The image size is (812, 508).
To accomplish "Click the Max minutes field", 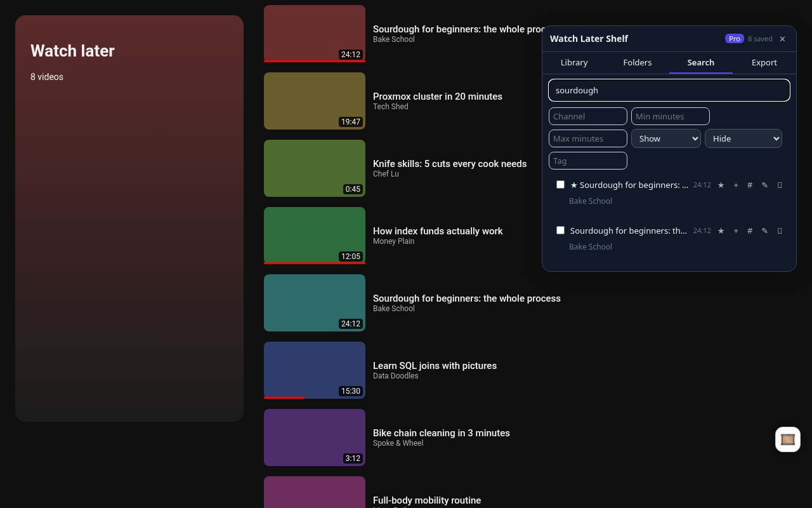I will (588, 138).
